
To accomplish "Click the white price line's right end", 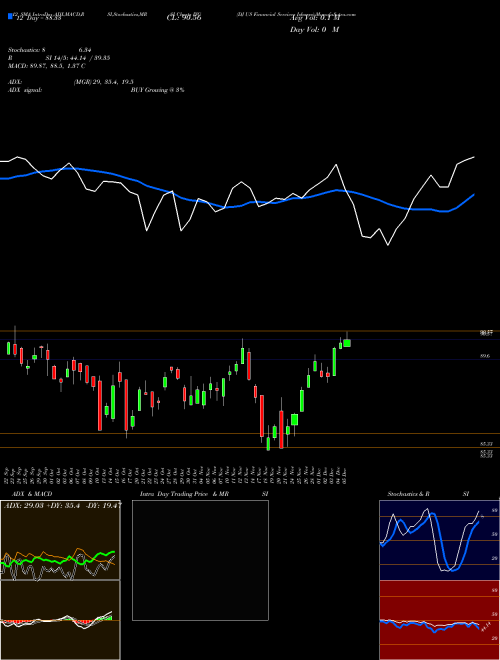I will click(x=474, y=157).
